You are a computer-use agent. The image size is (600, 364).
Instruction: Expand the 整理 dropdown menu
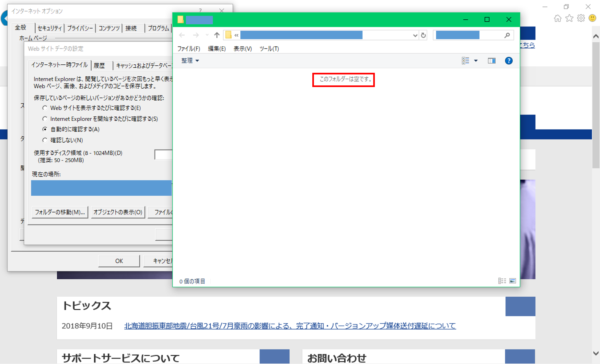pyautogui.click(x=190, y=61)
